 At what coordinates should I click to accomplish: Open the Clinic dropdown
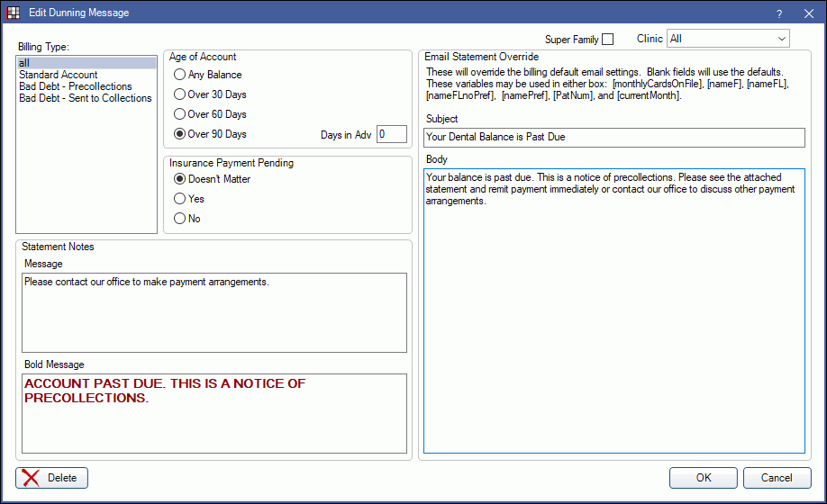[x=728, y=39]
